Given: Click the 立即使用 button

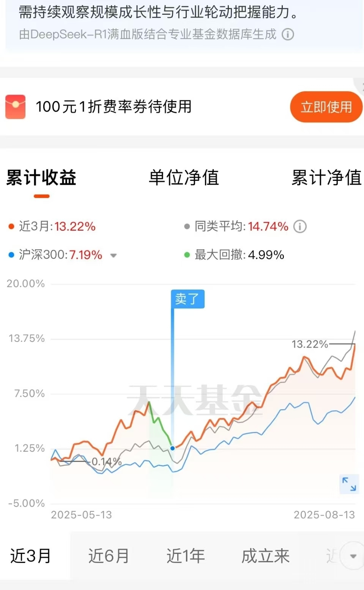Looking at the screenshot, I should [x=326, y=107].
